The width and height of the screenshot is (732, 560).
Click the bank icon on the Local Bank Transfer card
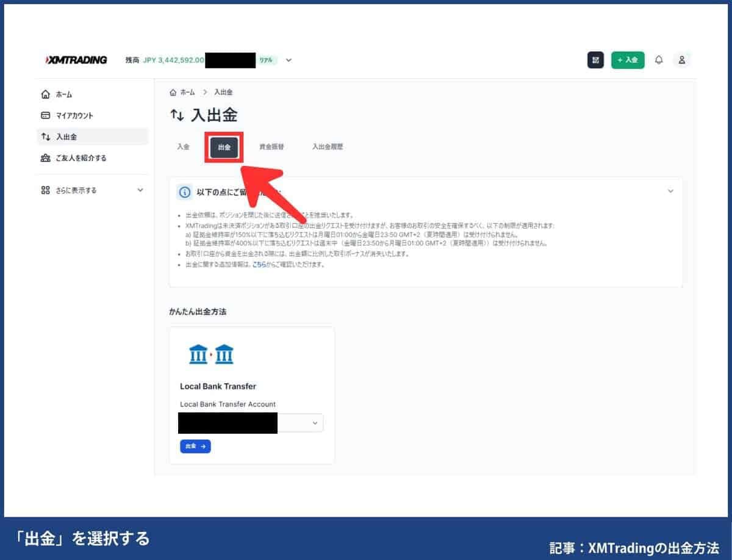point(212,354)
